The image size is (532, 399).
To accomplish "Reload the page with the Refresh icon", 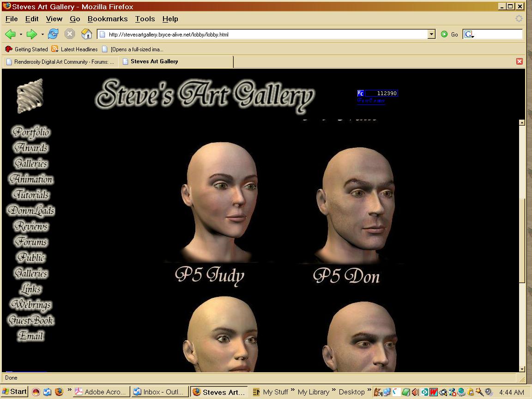I will [x=53, y=34].
